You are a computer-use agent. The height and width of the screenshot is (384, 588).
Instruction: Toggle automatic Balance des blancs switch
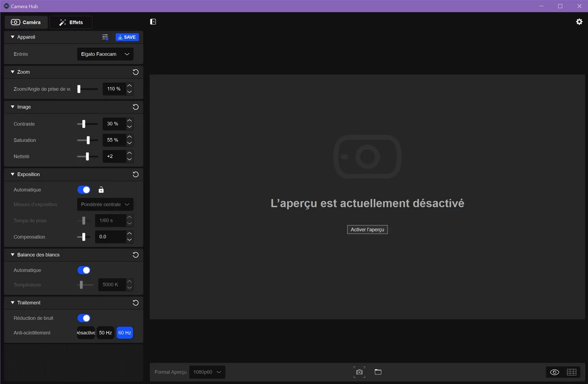point(84,270)
